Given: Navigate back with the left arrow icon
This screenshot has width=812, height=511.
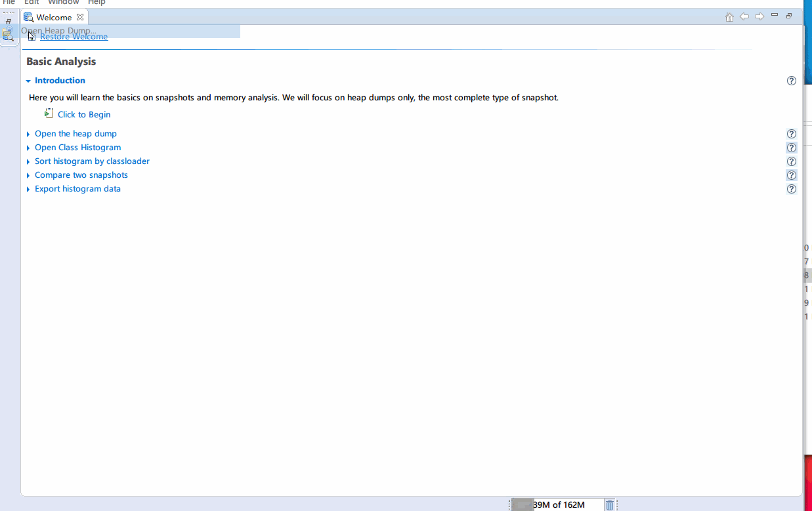Looking at the screenshot, I should pyautogui.click(x=744, y=16).
